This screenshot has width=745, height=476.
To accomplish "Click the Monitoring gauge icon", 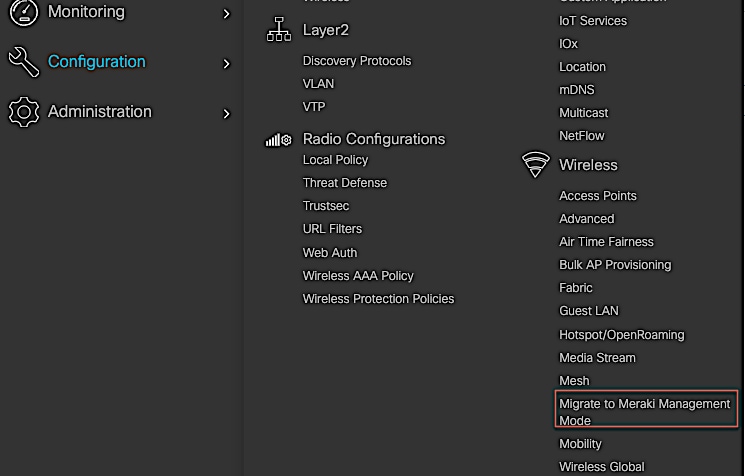I will coord(24,12).
